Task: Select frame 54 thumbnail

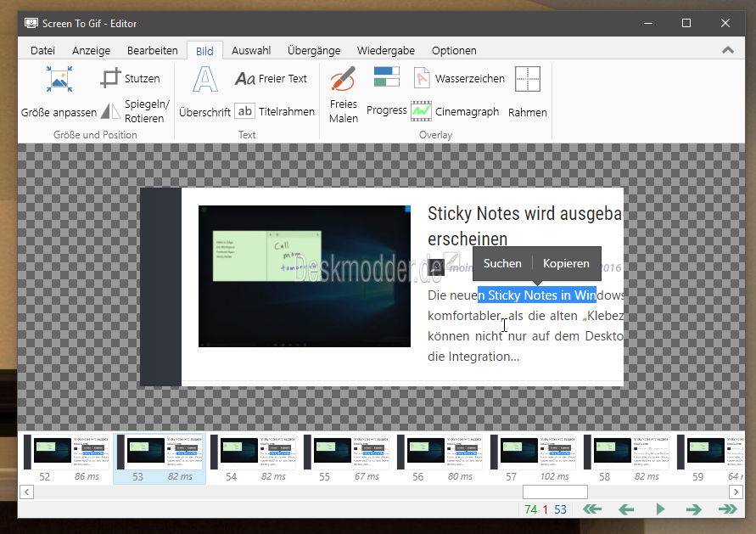Action: (x=253, y=458)
